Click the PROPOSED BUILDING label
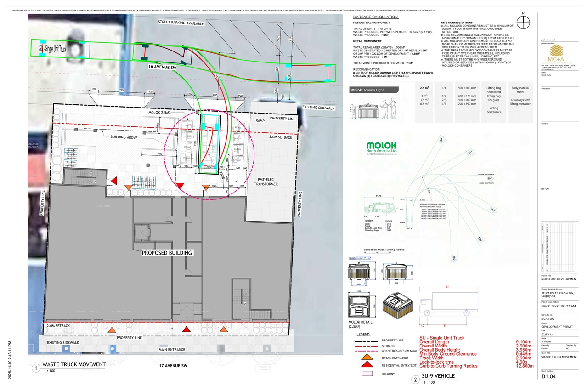Viewport: 588px width, 392px height. pos(167,253)
